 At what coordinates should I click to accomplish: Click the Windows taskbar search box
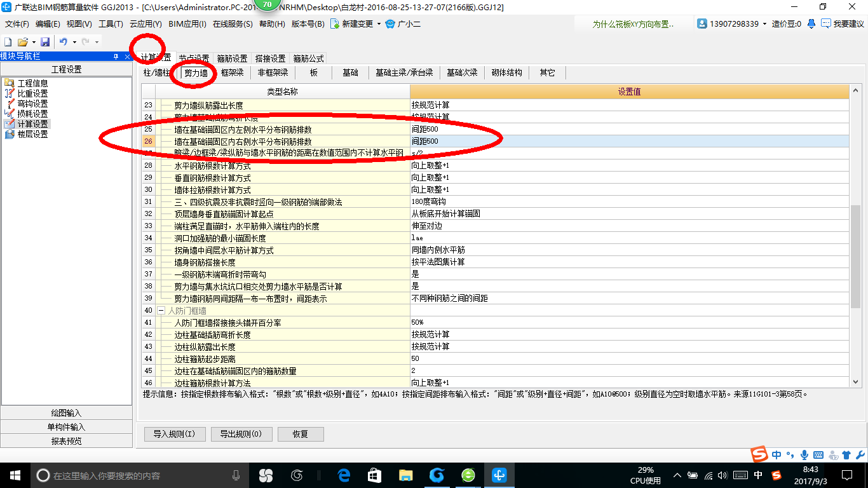[x=139, y=475]
